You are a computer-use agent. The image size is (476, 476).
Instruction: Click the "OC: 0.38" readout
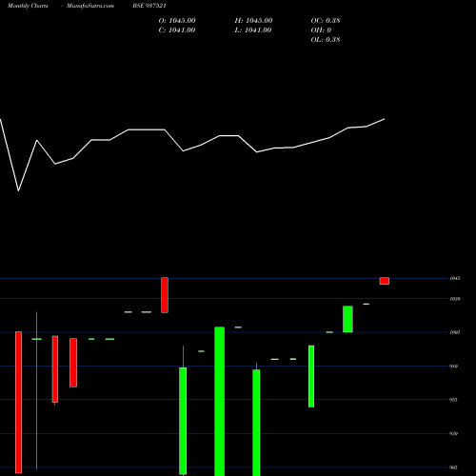(x=326, y=21)
